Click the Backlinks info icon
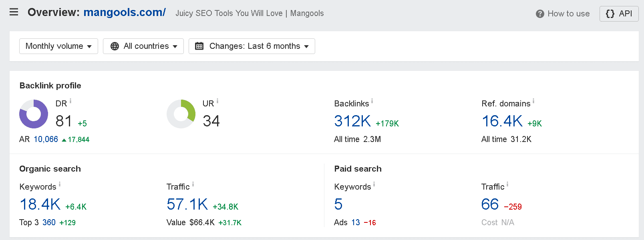 point(372,101)
